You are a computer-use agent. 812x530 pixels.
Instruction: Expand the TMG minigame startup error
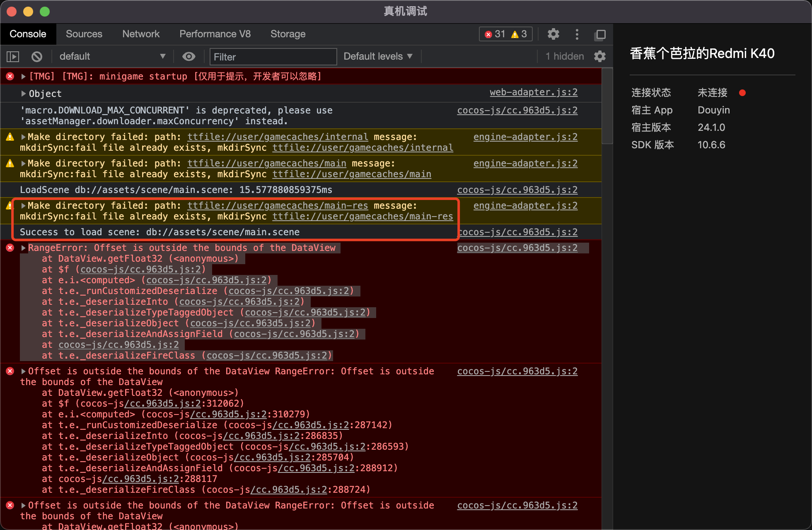point(24,76)
